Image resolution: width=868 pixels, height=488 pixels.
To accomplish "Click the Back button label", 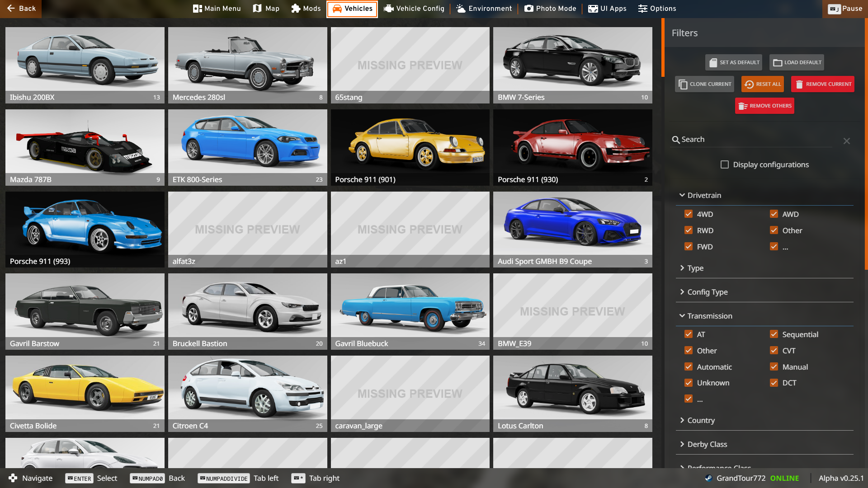I will [27, 9].
